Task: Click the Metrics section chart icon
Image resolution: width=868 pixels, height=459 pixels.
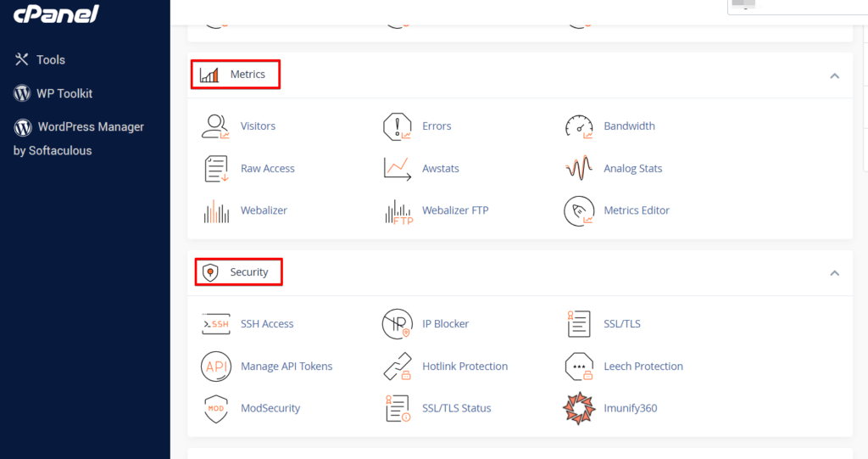Action: coord(209,75)
